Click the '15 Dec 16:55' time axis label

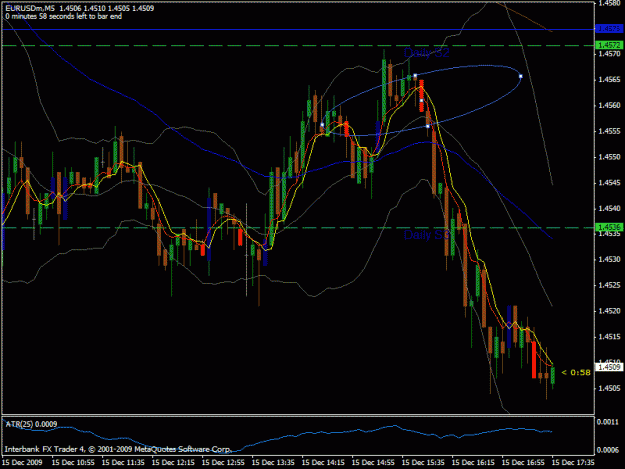point(523,463)
